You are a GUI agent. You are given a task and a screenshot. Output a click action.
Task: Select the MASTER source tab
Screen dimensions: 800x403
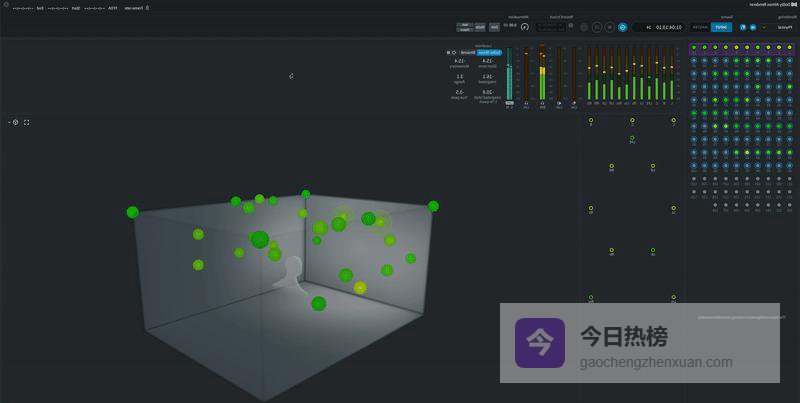point(699,28)
